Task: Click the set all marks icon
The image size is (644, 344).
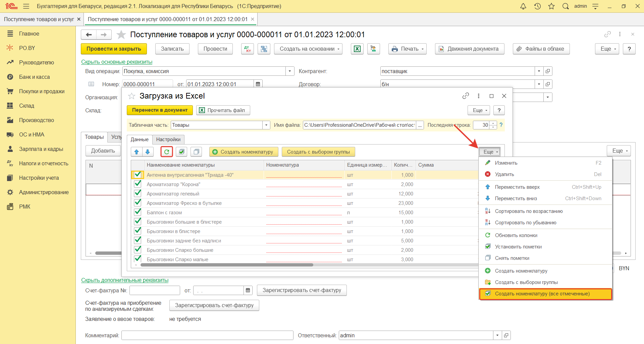Action: tap(181, 152)
